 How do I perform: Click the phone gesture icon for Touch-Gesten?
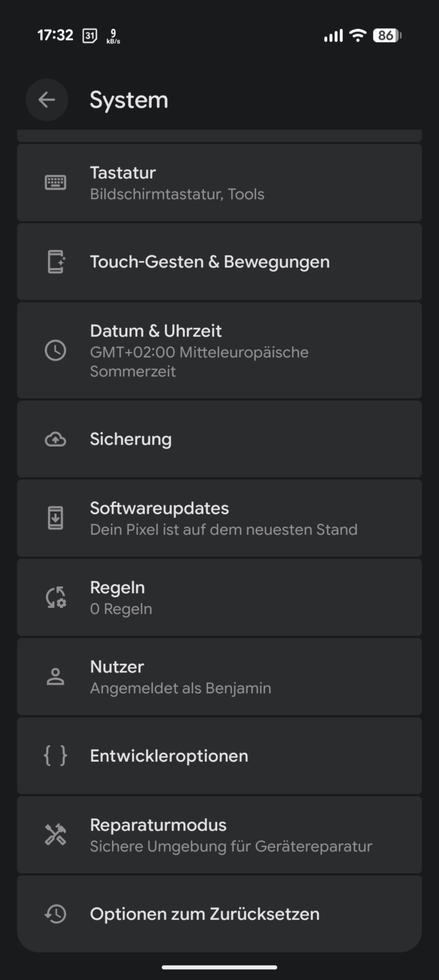click(56, 262)
